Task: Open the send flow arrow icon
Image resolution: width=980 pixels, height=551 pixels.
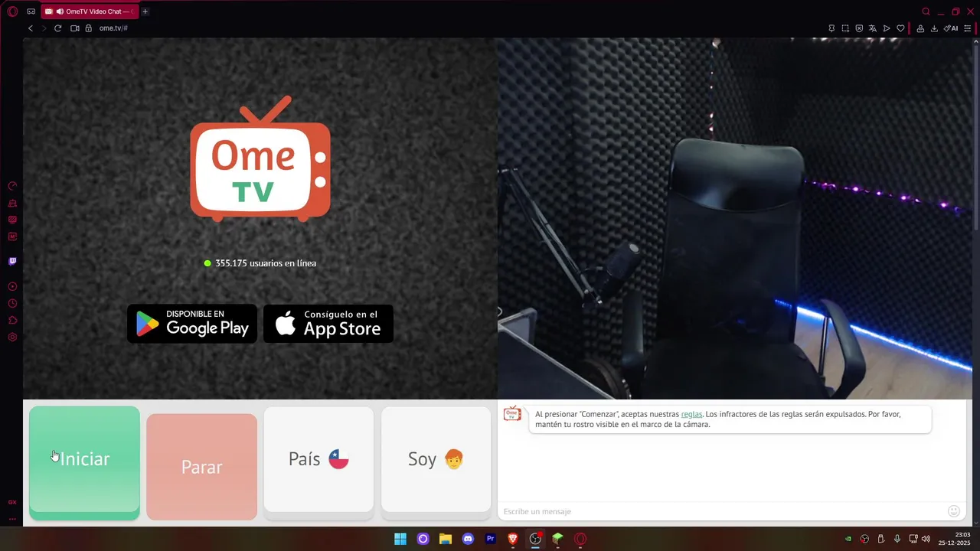Action: click(x=887, y=28)
